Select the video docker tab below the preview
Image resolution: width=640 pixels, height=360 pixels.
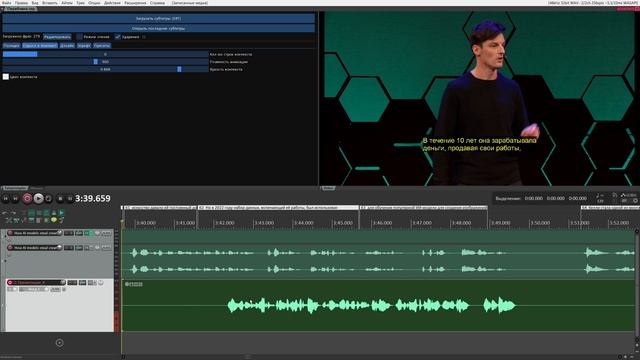point(328,188)
